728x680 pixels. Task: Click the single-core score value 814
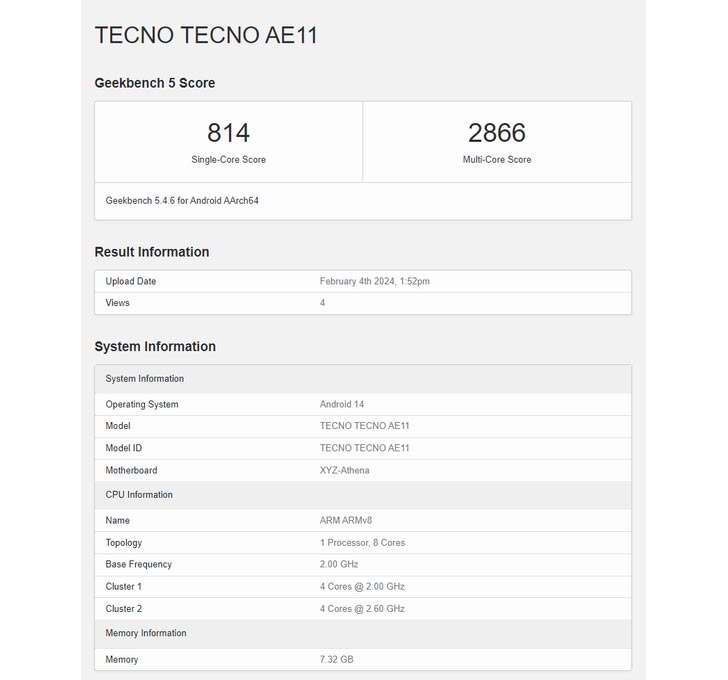[x=228, y=133]
